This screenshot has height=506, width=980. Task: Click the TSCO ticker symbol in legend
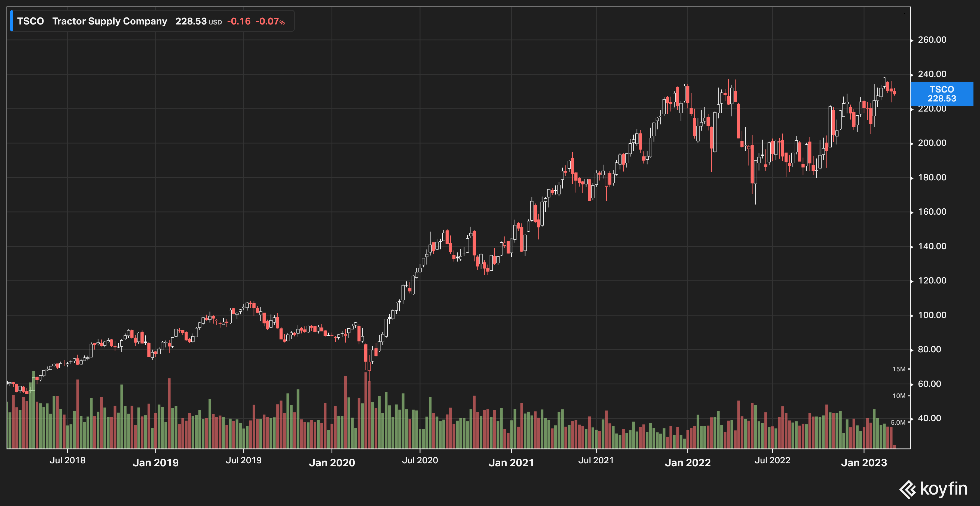point(30,21)
